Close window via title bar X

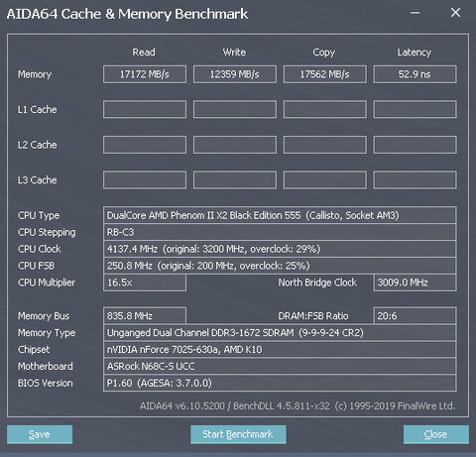tap(455, 13)
